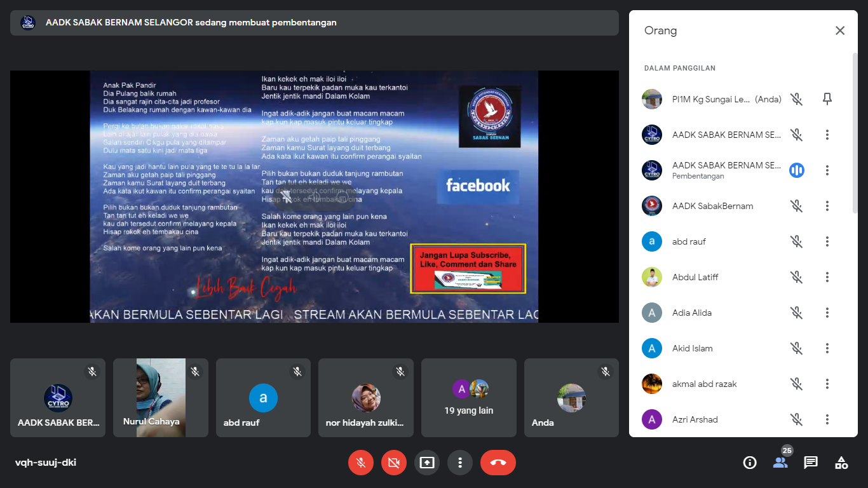The height and width of the screenshot is (488, 868).
Task: Close the Orang side panel
Action: 840,30
